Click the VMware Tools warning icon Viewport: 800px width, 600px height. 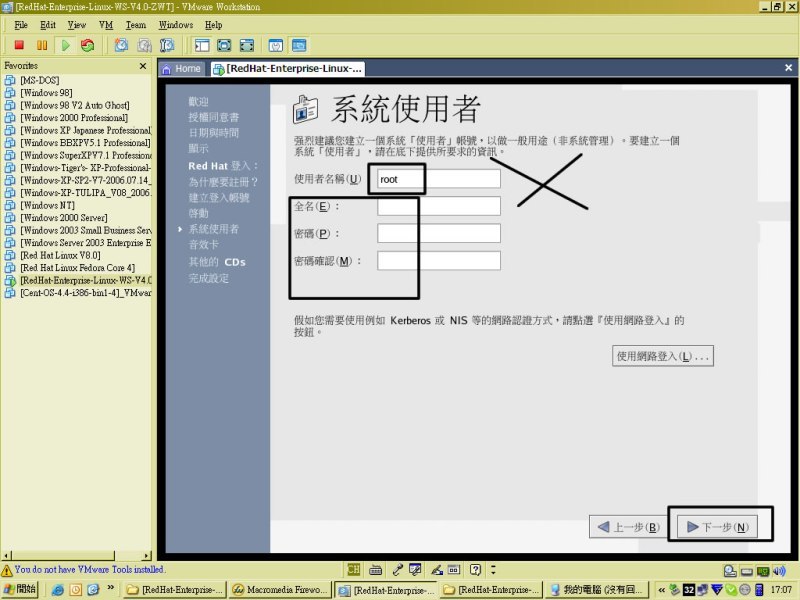(x=7, y=570)
